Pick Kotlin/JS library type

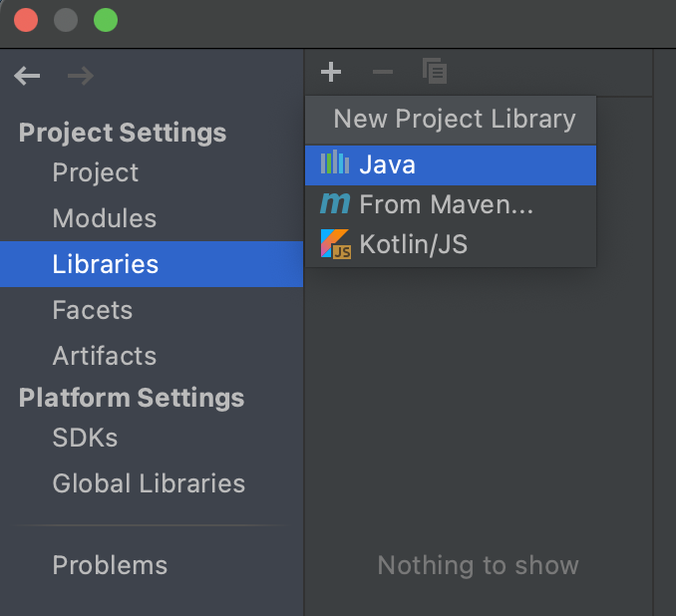(x=413, y=244)
